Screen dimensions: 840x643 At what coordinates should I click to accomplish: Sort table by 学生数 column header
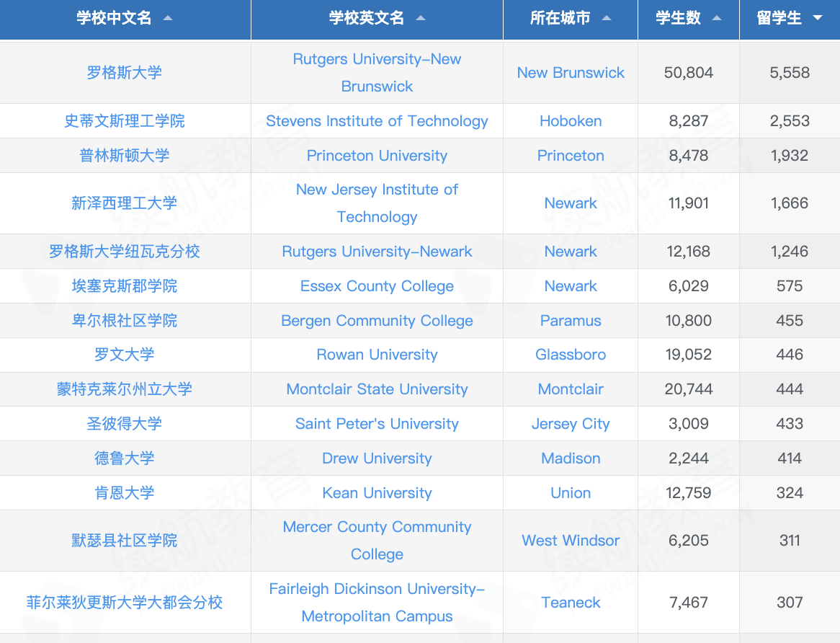(678, 19)
